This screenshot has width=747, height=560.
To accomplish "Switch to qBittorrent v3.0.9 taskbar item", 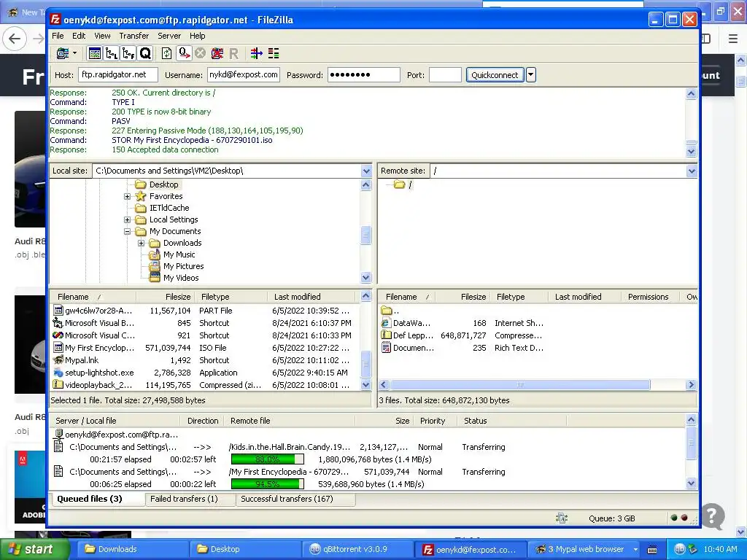I will tap(356, 550).
